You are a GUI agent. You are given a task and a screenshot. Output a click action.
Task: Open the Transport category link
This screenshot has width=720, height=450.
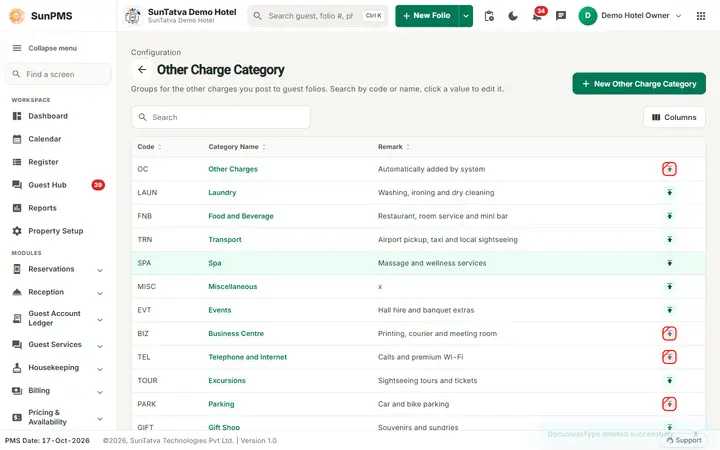(225, 239)
